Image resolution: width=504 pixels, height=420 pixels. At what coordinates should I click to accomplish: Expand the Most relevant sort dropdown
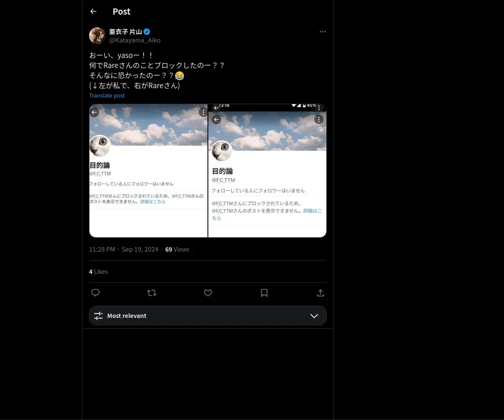208,315
